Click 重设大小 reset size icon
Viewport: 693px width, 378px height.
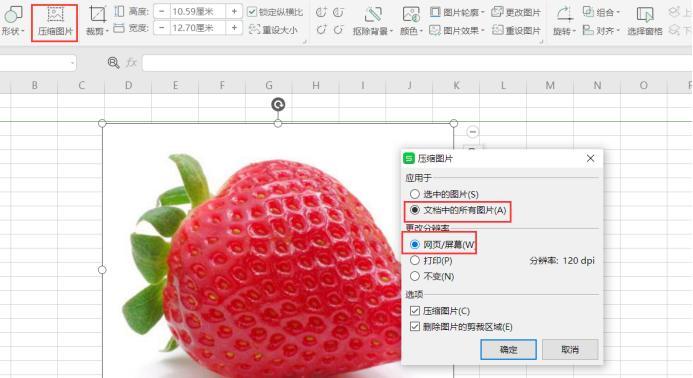(x=273, y=30)
